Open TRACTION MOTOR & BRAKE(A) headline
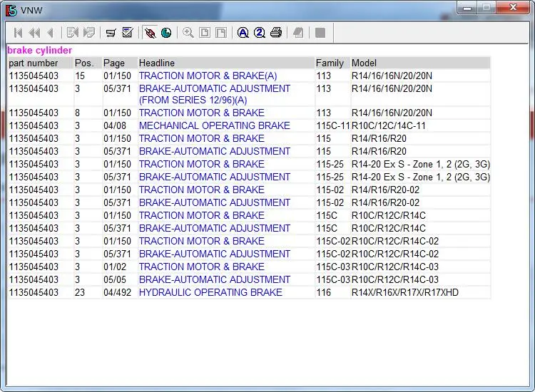 tap(208, 76)
